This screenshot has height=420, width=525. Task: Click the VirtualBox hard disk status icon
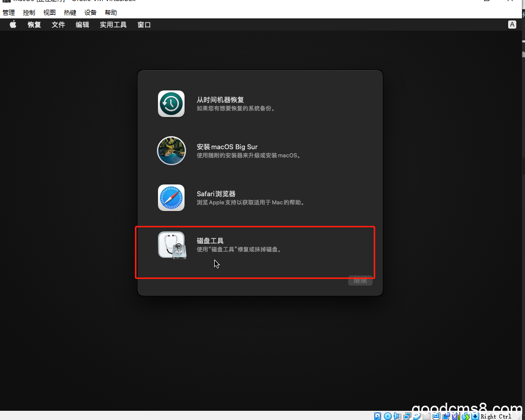[x=377, y=416]
